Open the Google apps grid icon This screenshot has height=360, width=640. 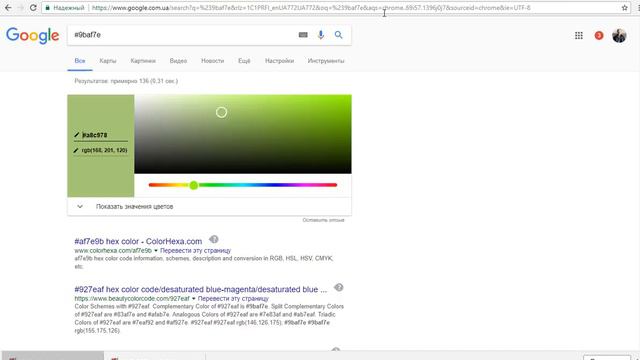click(x=579, y=36)
